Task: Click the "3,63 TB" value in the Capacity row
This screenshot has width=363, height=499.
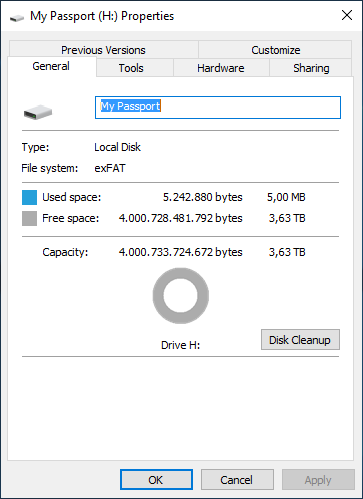Action: [x=287, y=252]
